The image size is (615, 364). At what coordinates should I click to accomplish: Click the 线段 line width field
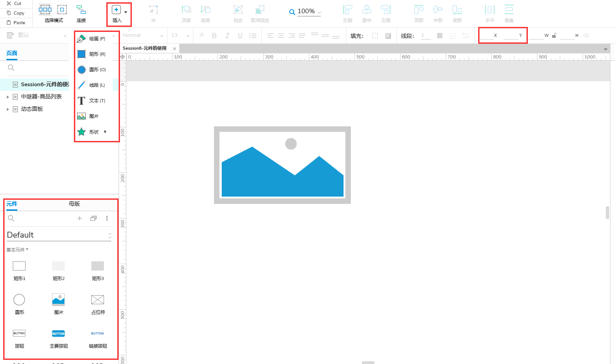point(426,36)
